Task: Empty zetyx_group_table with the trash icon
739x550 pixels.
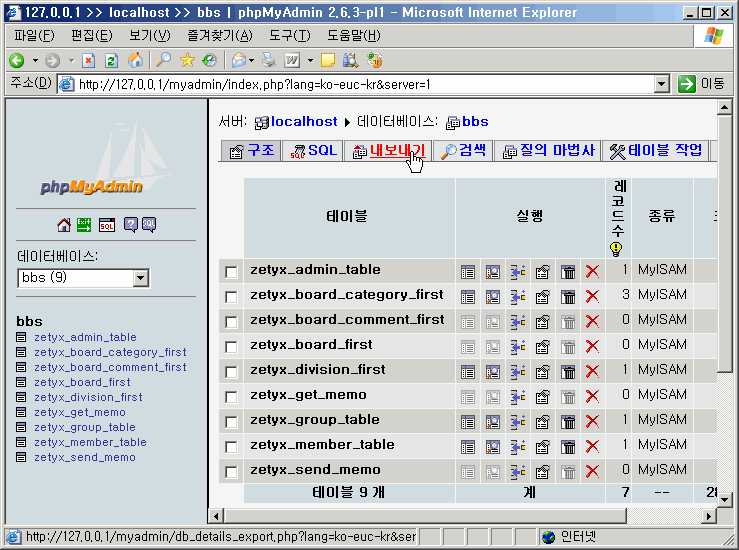Action: point(568,422)
